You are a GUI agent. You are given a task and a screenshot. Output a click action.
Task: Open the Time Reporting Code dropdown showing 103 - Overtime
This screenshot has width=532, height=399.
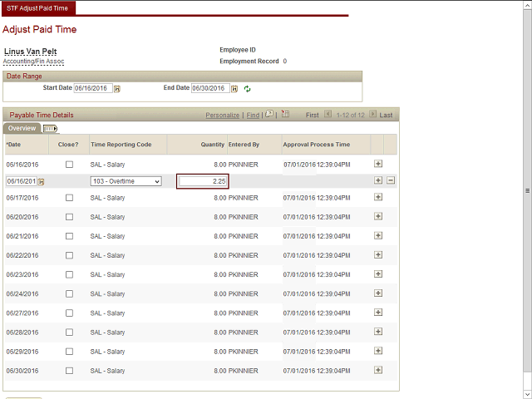click(x=126, y=181)
